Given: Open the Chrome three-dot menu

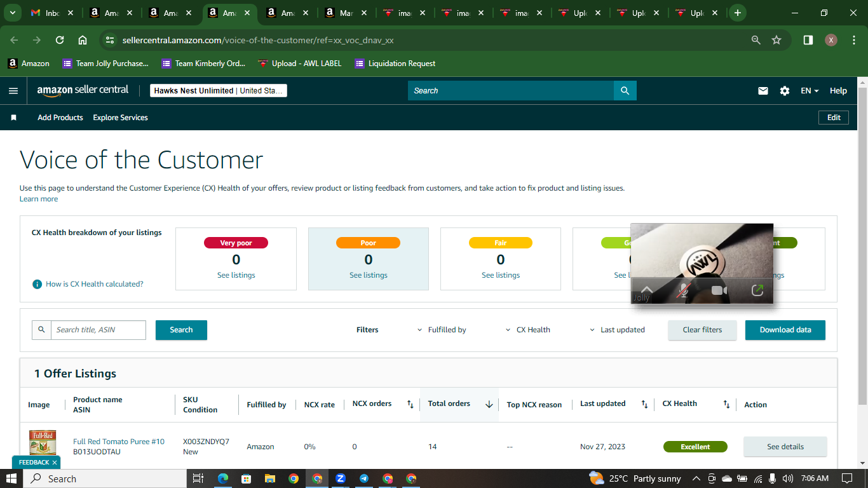Looking at the screenshot, I should coord(853,40).
